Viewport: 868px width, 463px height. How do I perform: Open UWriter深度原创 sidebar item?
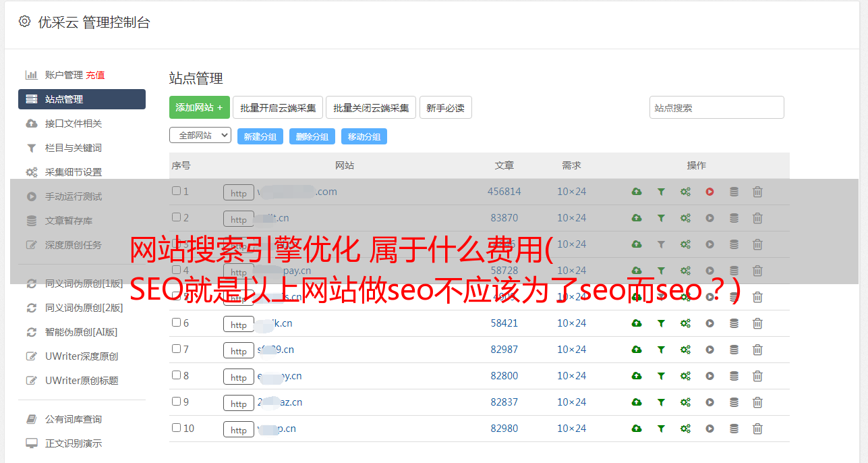pyautogui.click(x=82, y=356)
